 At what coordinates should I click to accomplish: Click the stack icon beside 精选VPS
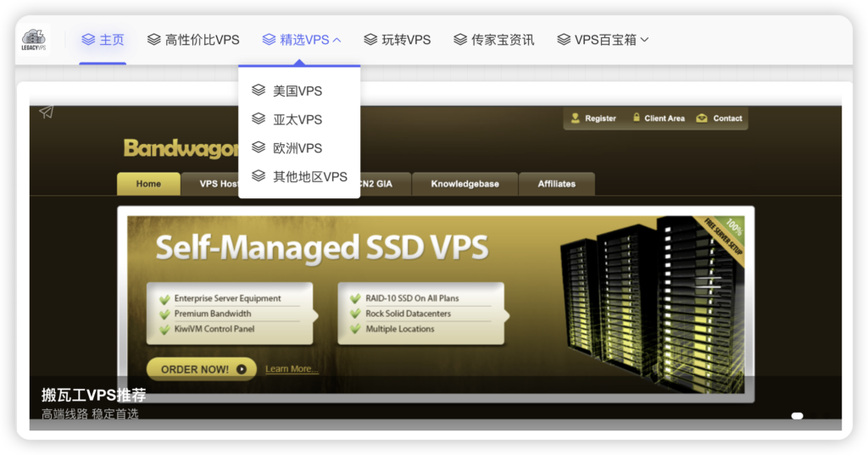[x=269, y=39]
